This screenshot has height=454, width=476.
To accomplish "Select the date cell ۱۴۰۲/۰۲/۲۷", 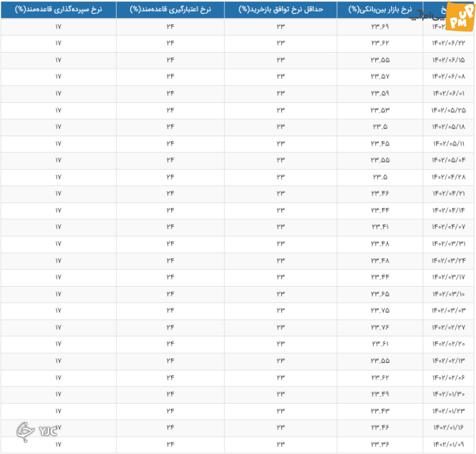I will tap(449, 328).
